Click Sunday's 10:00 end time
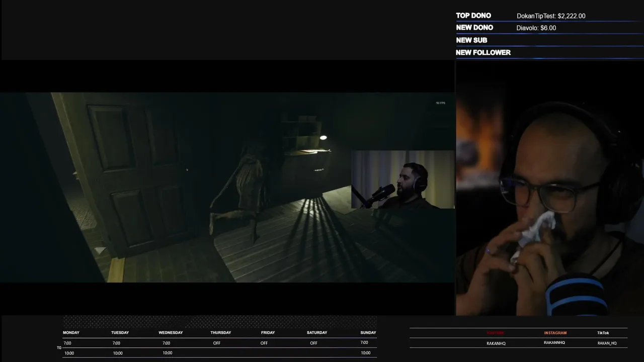This screenshot has height=362, width=644. click(x=366, y=353)
